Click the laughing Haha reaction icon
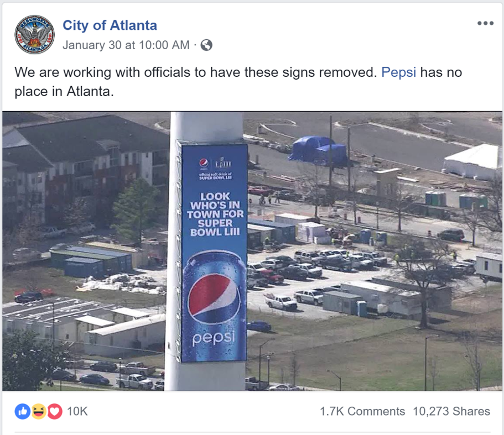504x435 pixels. tap(38, 411)
